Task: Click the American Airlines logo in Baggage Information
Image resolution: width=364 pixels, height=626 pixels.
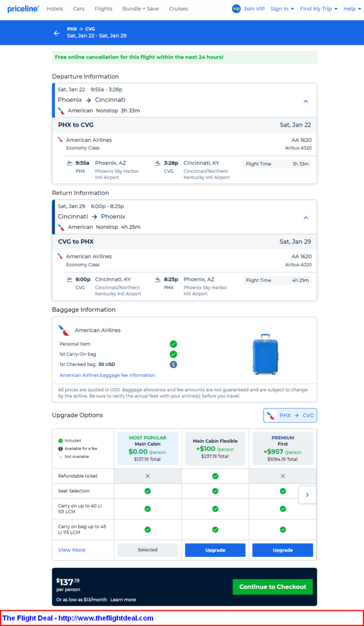Action: coord(64,330)
